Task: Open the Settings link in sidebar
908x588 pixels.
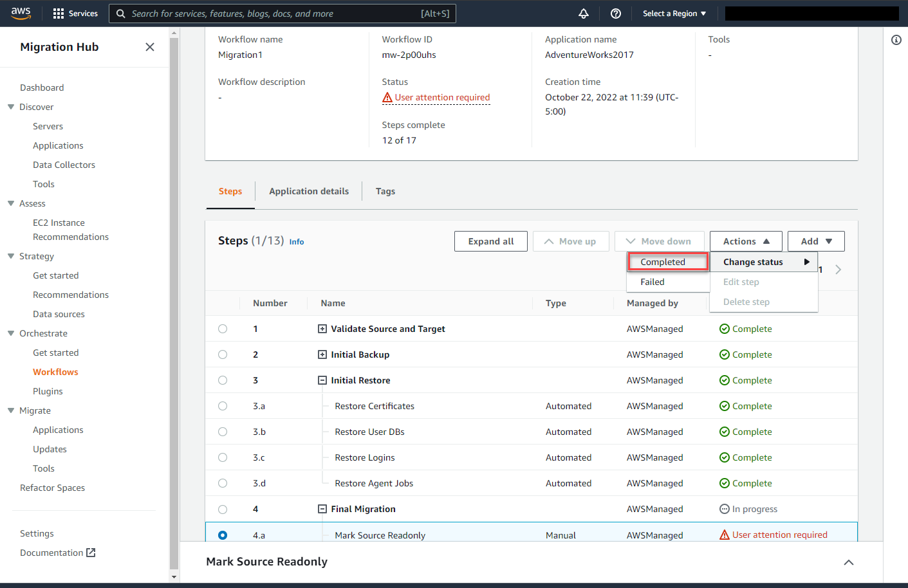Action: tap(37, 533)
